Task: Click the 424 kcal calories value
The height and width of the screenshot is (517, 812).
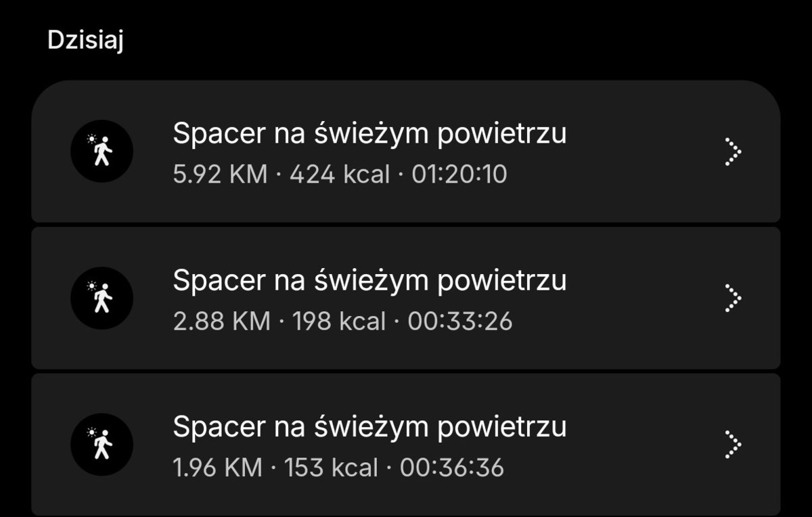Action: point(340,175)
